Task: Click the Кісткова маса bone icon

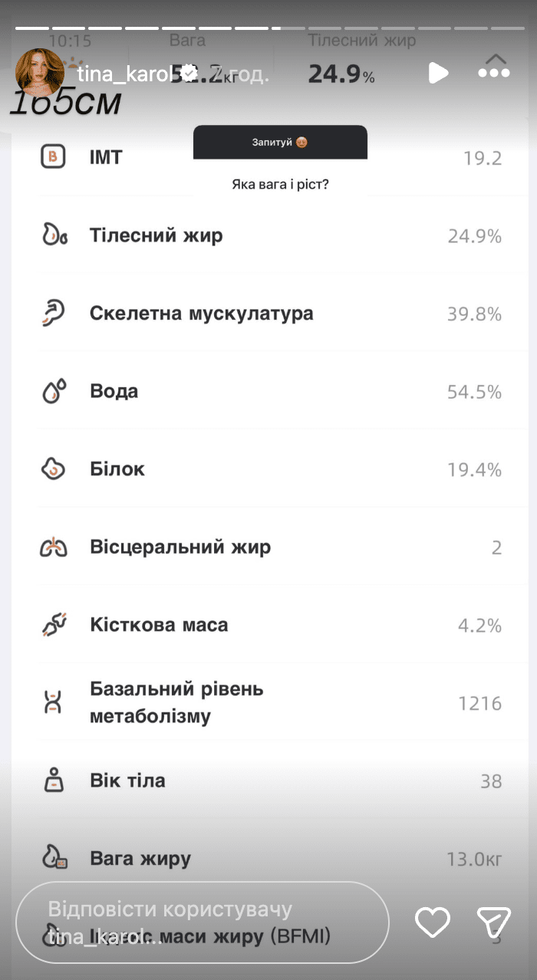Action: 54,625
